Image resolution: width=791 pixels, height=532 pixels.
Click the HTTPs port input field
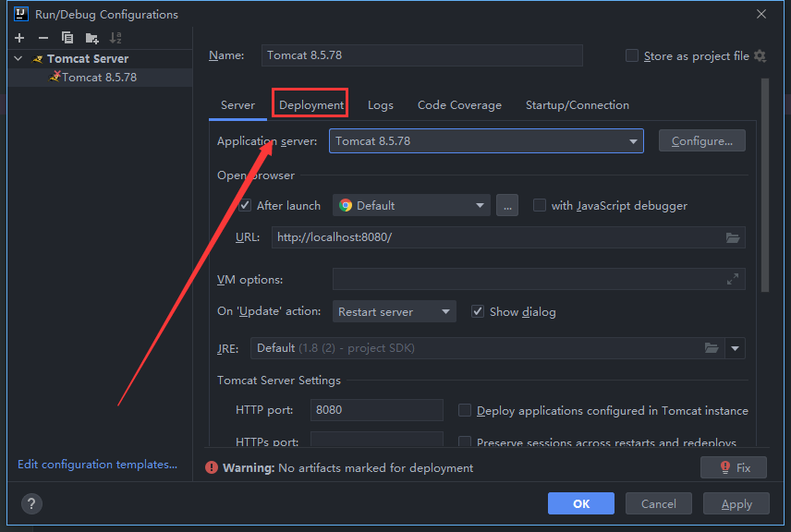point(377,440)
